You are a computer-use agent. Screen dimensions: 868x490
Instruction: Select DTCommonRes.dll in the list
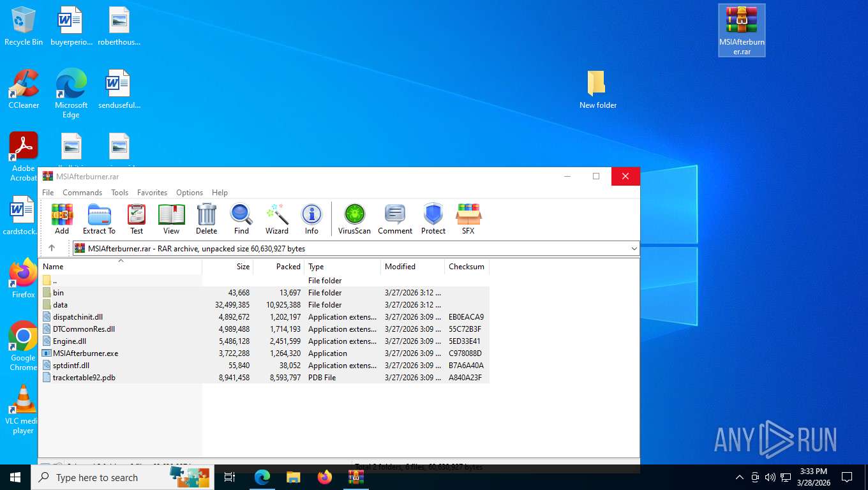264,329
